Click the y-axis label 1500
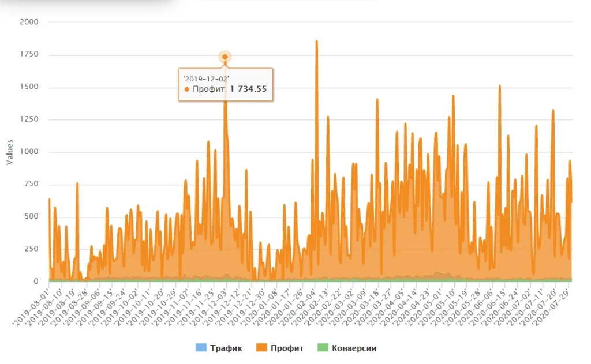591x364 pixels. point(29,87)
